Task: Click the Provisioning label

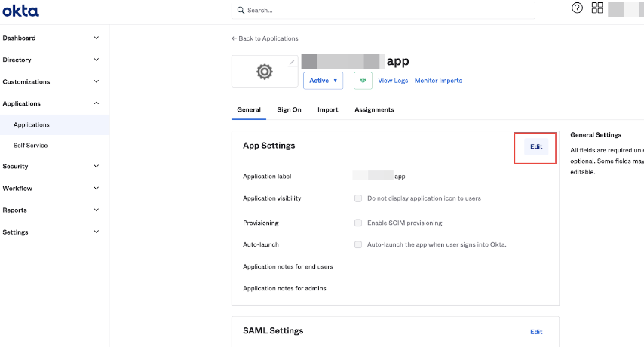Action: coord(260,223)
